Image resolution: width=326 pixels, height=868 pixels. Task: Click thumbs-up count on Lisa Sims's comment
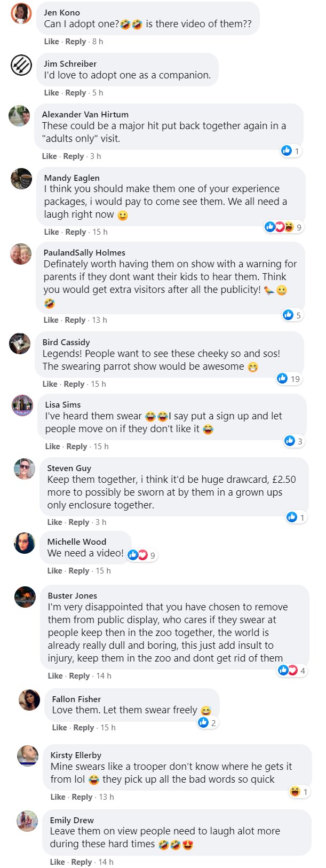tap(294, 441)
